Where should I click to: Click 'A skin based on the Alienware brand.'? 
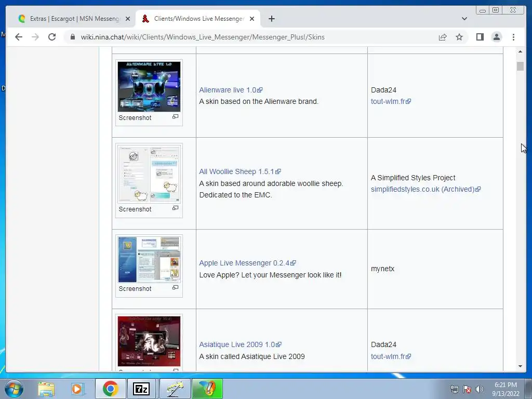click(x=259, y=101)
